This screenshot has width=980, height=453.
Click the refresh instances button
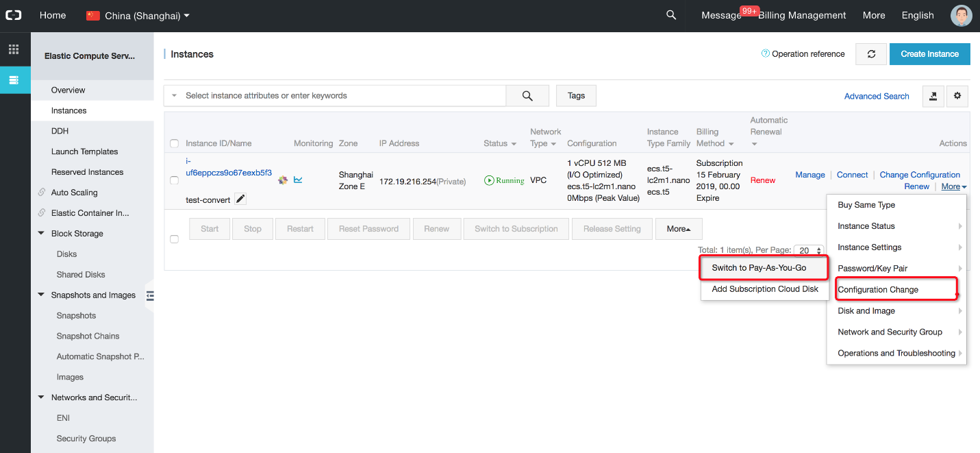click(871, 54)
